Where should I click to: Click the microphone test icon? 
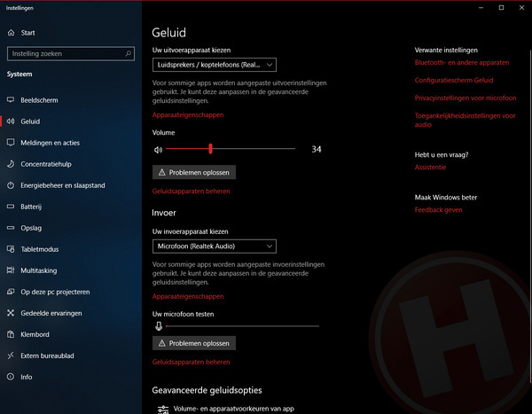point(159,326)
